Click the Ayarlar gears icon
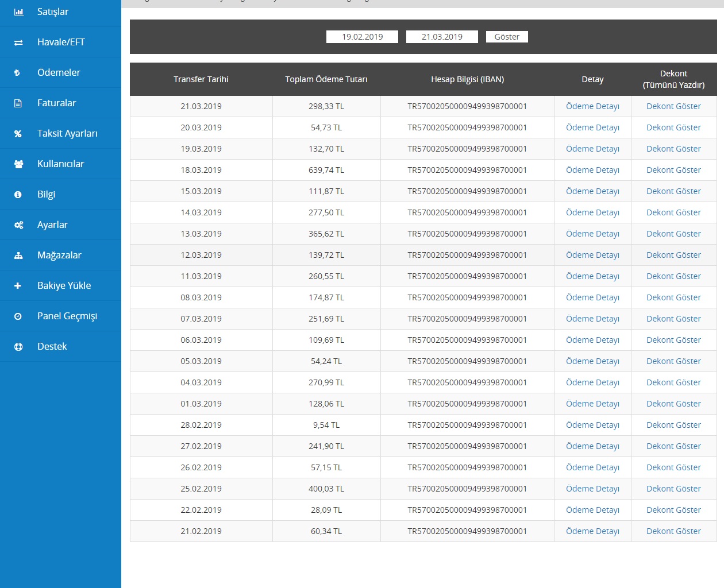Image resolution: width=724 pixels, height=588 pixels. (x=18, y=225)
